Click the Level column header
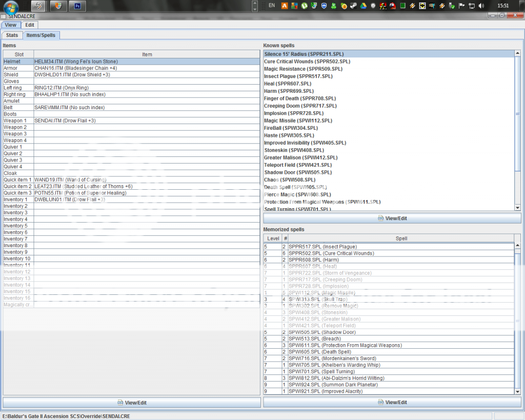Screen dimensions: 525x420 273,238
